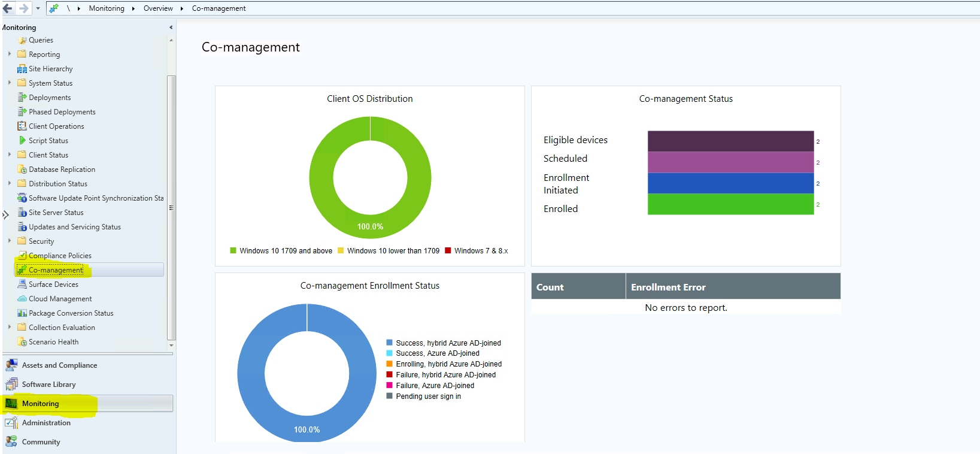
Task: Expand the Collection Evaluation folder
Action: click(x=10, y=327)
